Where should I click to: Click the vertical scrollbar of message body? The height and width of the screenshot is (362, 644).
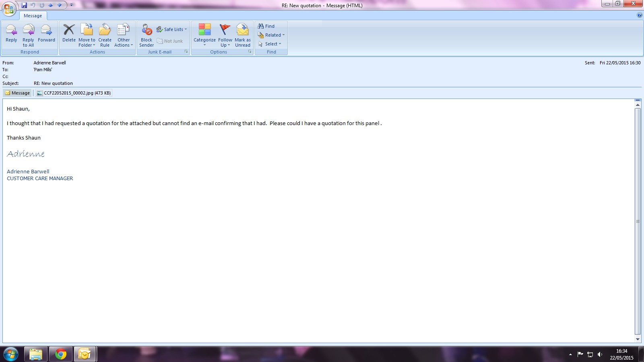pos(638,221)
